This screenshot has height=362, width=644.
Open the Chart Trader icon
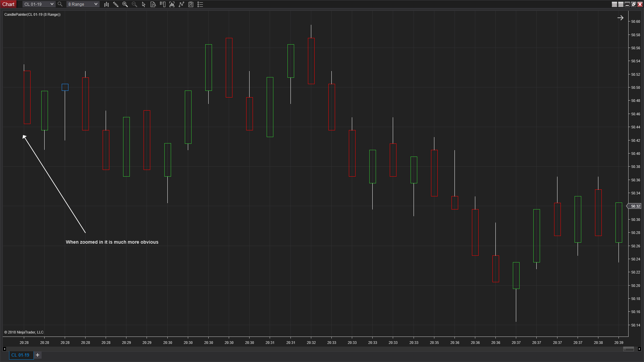[163, 4]
